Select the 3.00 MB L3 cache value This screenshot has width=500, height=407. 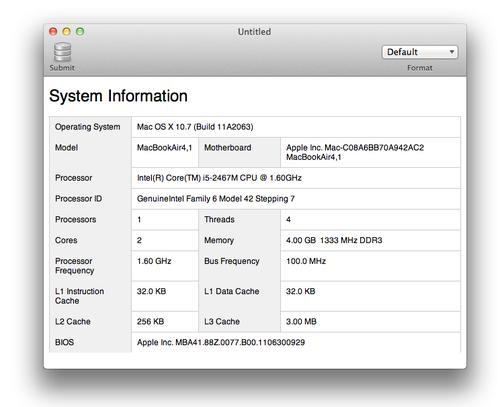[301, 322]
